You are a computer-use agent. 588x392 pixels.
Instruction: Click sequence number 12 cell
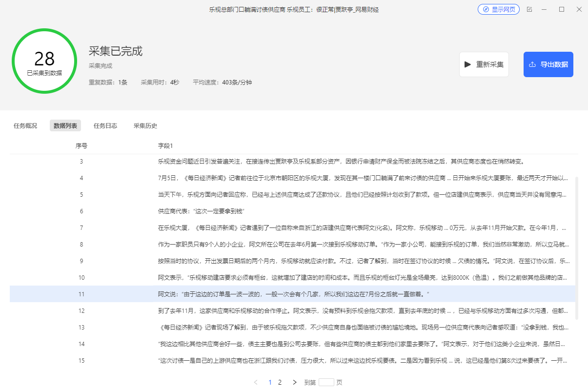tap(81, 310)
